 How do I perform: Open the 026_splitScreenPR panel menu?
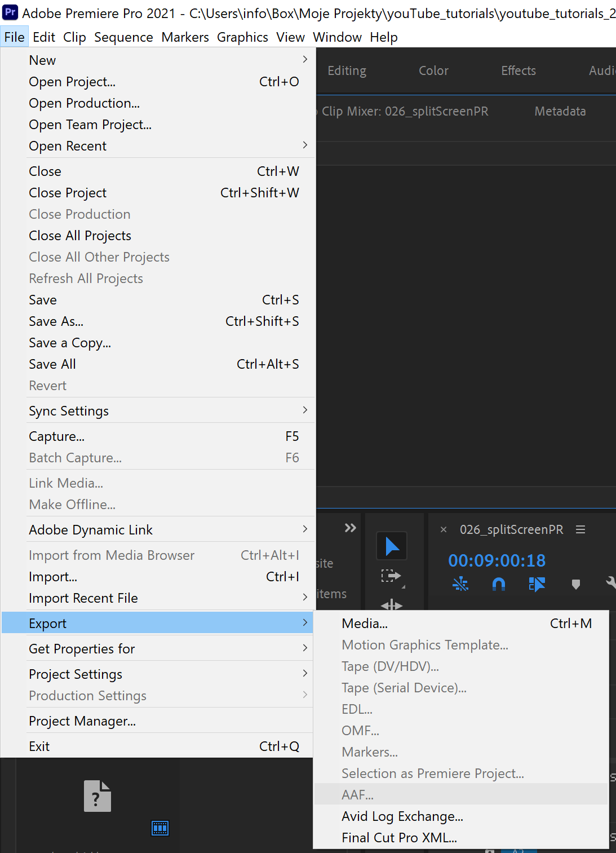580,529
